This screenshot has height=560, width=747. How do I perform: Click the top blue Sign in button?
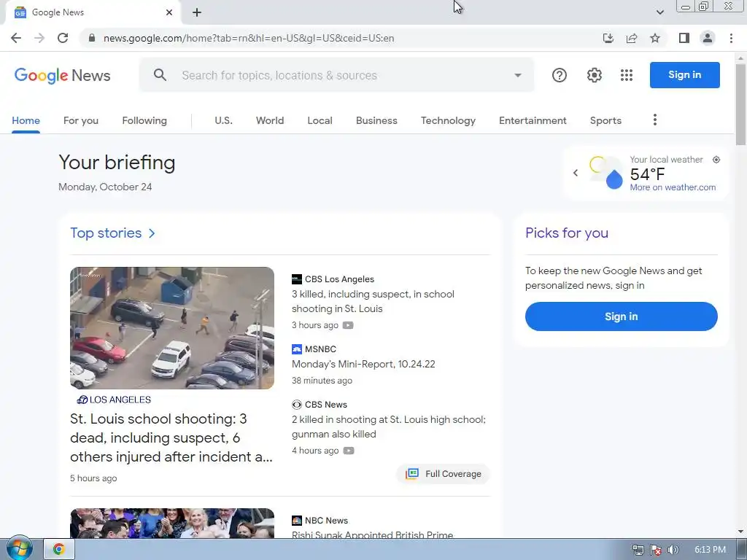(x=684, y=75)
